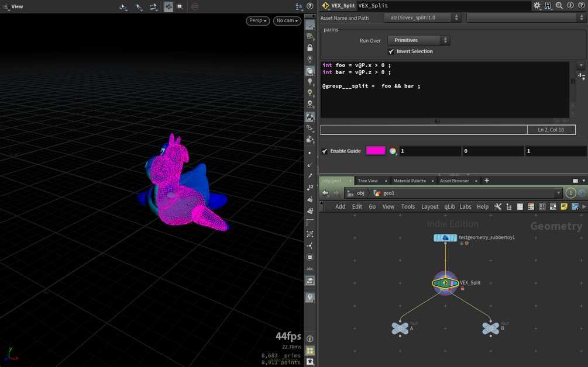Switch to the Material Palette tab
The width and height of the screenshot is (588, 367).
[x=410, y=181]
